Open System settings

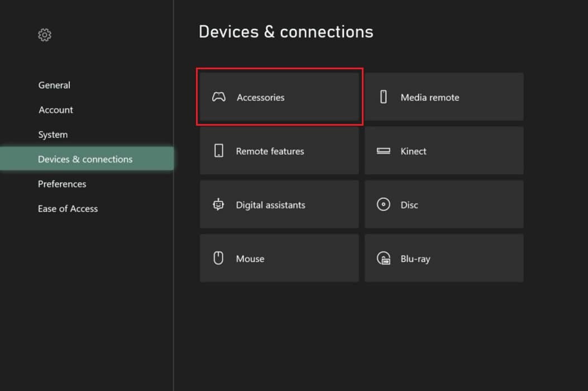(x=52, y=134)
